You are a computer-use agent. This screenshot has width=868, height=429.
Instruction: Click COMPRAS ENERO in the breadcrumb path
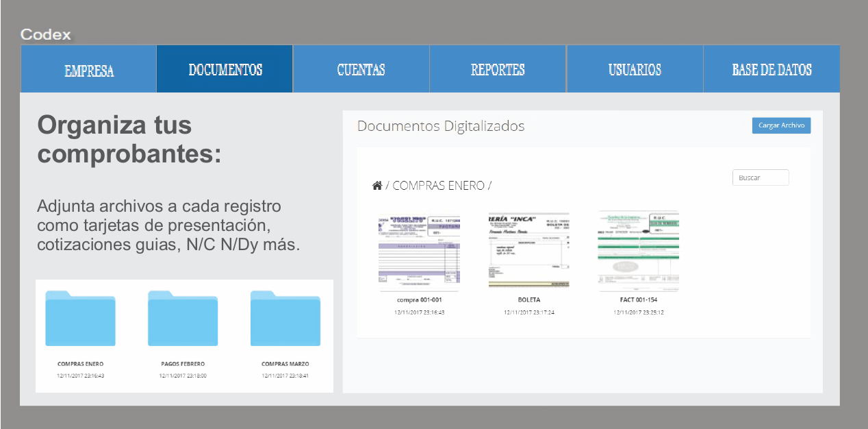[438, 186]
